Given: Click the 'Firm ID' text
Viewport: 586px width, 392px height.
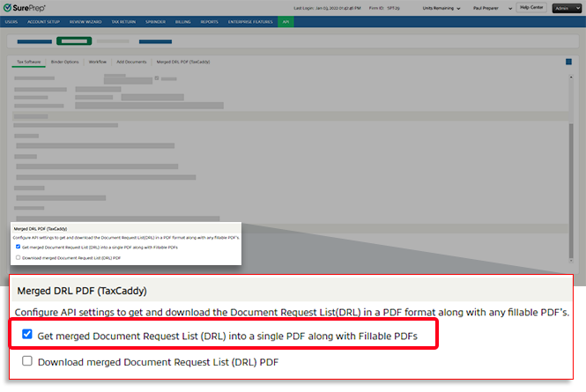Looking at the screenshot, I should pyautogui.click(x=384, y=8).
